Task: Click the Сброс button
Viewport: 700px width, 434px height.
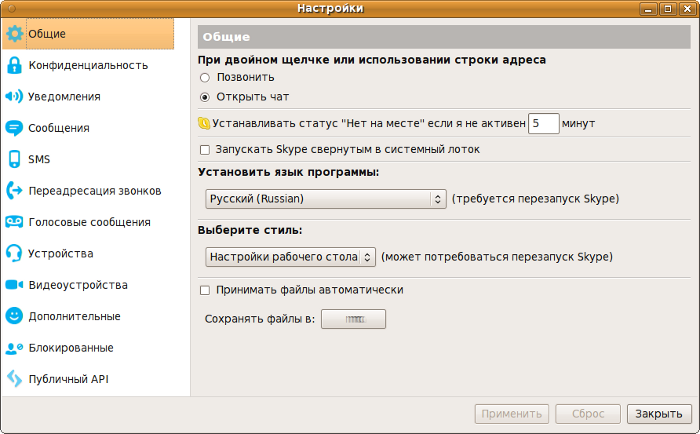Action: (x=588, y=414)
